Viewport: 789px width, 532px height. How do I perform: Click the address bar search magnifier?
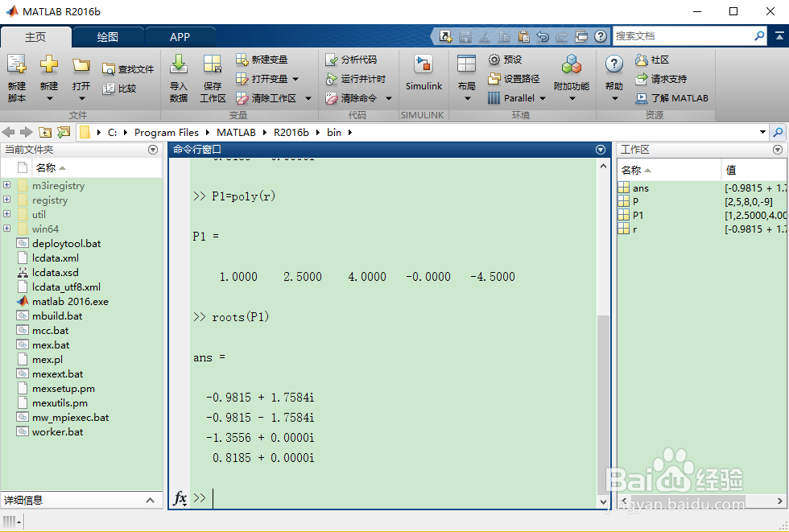[x=778, y=133]
